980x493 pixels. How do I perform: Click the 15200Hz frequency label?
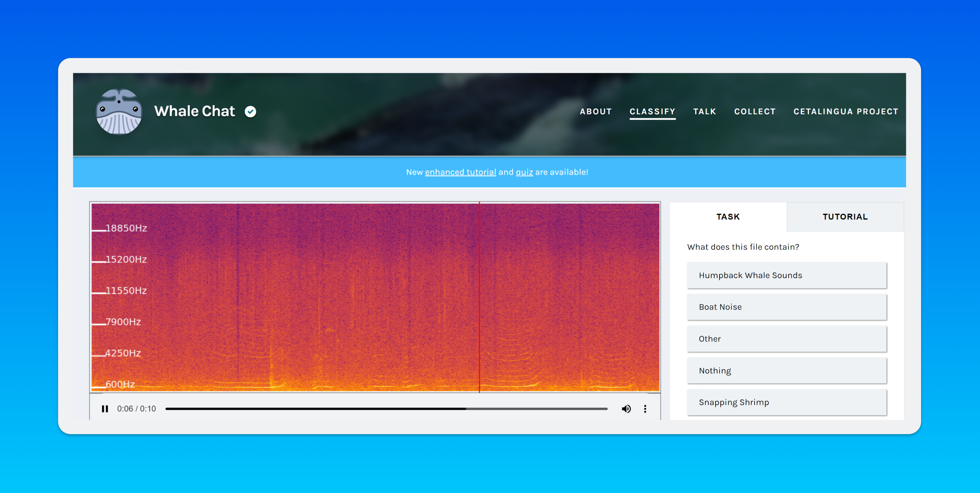126,259
